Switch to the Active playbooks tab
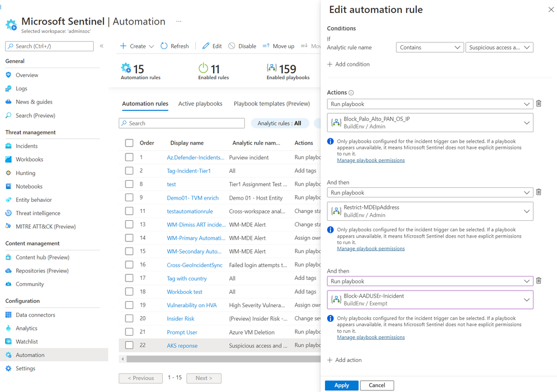The image size is (557, 392). 200,103
